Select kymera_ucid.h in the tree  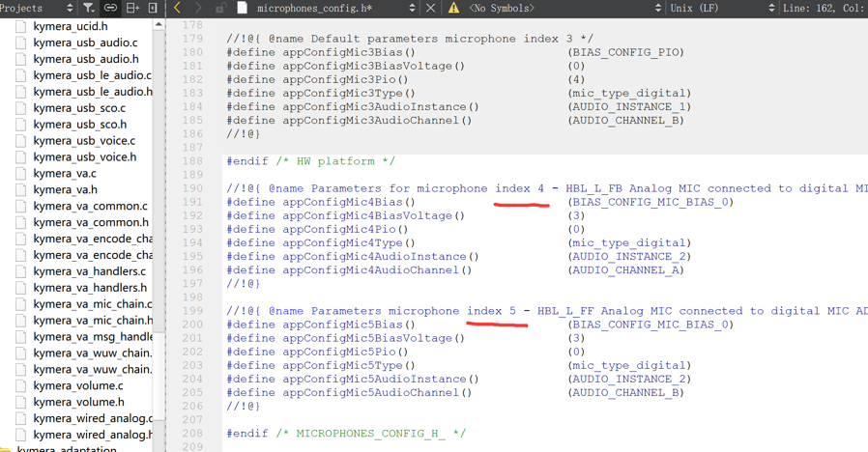point(71,26)
